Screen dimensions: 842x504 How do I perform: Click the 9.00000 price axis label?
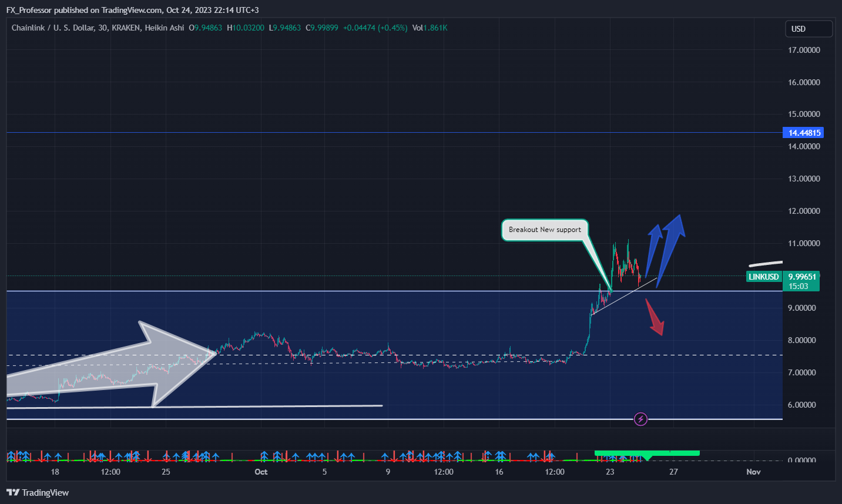[802, 308]
